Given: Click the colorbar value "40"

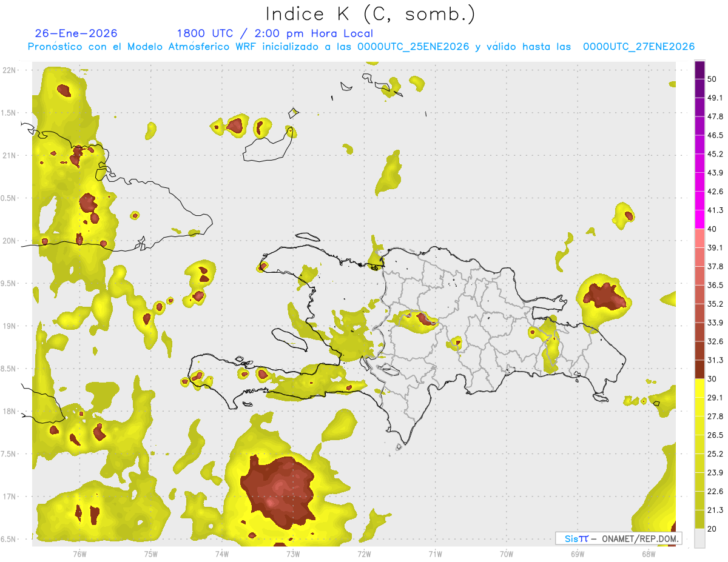Looking at the screenshot, I should 712,229.
